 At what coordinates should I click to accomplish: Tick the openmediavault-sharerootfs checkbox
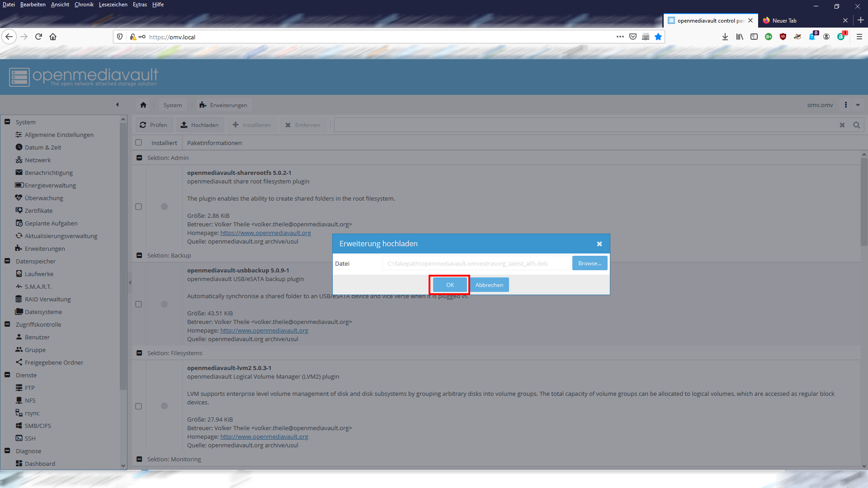[139, 206]
